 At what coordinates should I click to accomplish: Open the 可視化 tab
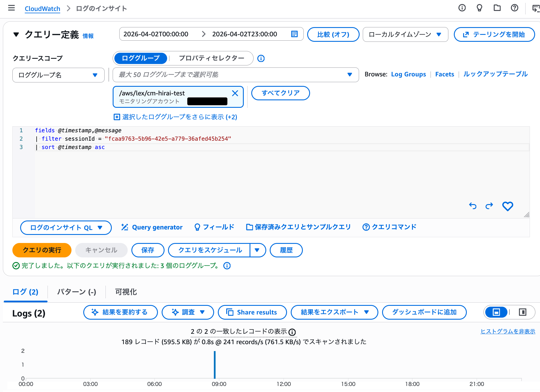click(126, 292)
